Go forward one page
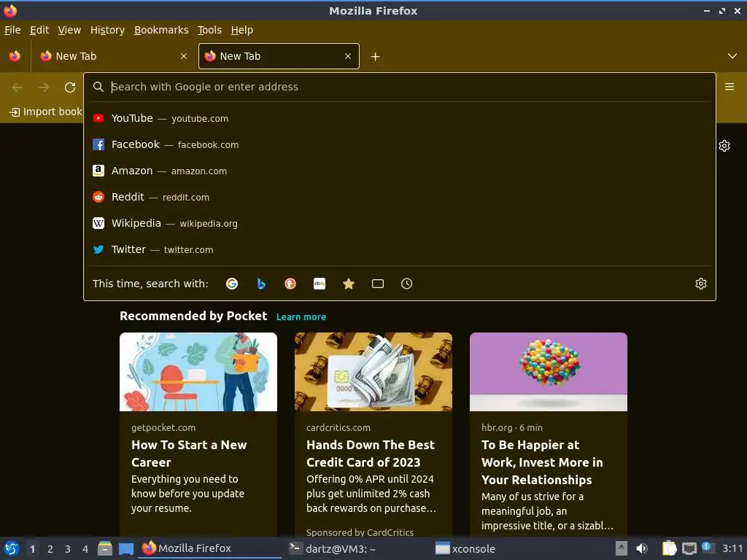747x560 pixels. pyautogui.click(x=44, y=87)
